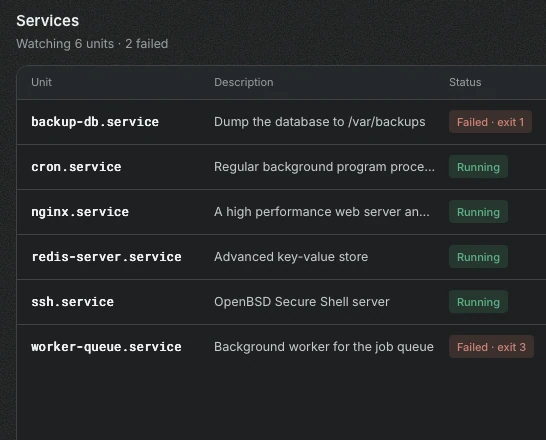Click the Unit column header
This screenshot has width=546, height=440.
(x=41, y=82)
